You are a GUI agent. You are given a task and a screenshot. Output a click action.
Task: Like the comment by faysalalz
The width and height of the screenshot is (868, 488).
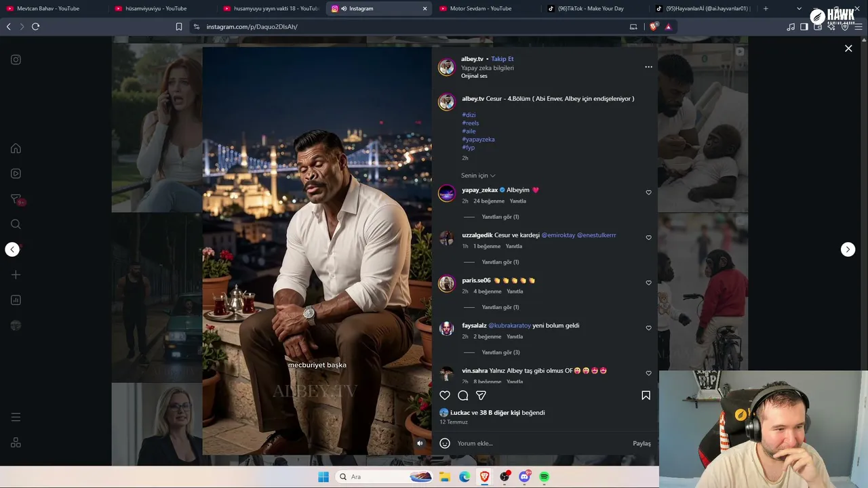pyautogui.click(x=648, y=328)
